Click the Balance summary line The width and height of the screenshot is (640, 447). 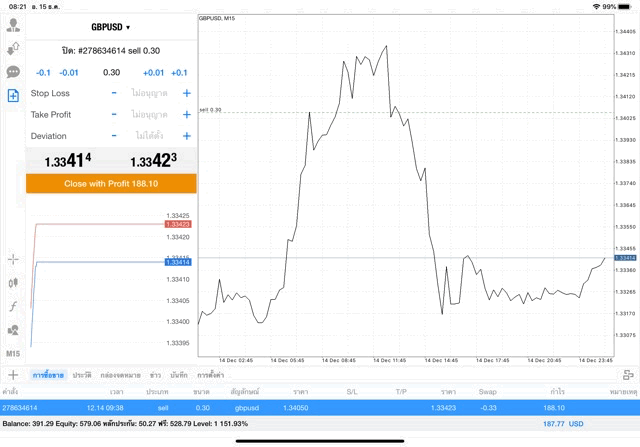coord(125,424)
